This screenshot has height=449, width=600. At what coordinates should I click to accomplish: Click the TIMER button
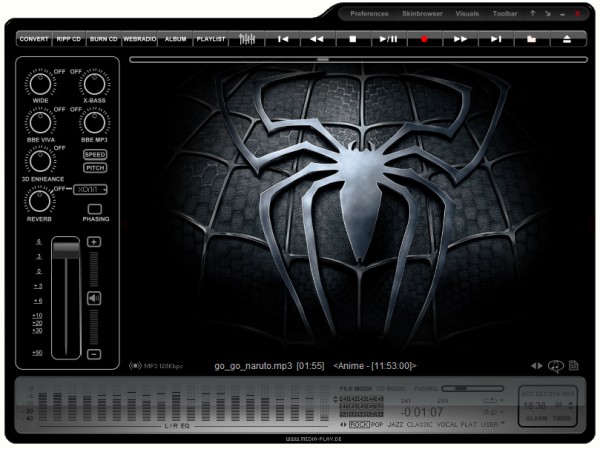click(561, 418)
